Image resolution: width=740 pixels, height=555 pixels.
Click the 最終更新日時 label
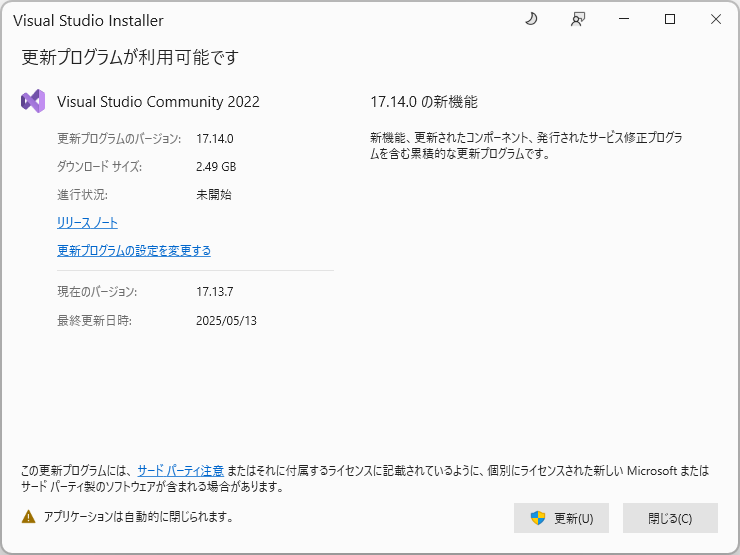click(94, 320)
